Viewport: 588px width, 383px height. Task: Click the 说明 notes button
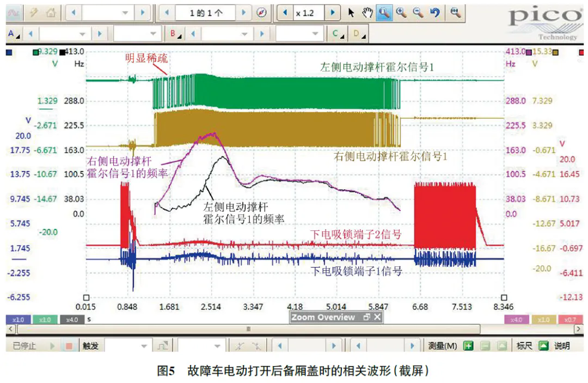coord(562,346)
